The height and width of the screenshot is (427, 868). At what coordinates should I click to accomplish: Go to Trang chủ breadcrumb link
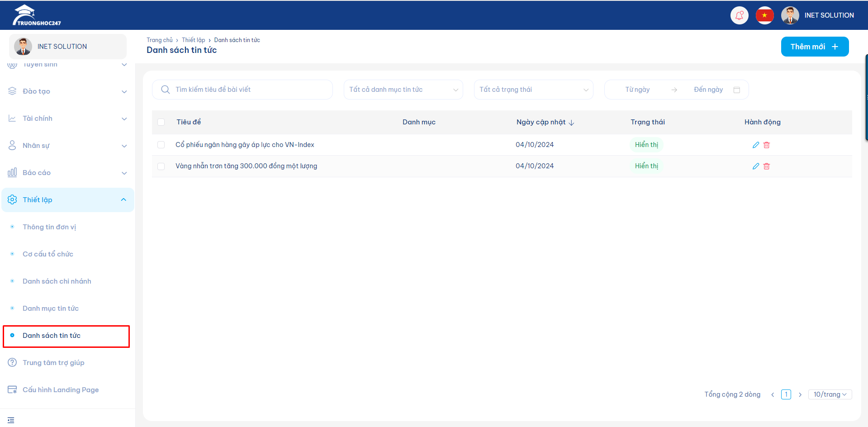click(159, 40)
